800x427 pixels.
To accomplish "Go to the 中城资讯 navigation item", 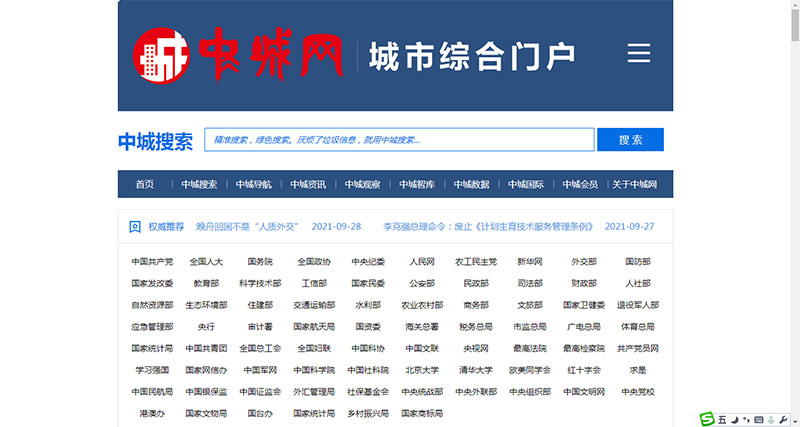I will [x=308, y=184].
